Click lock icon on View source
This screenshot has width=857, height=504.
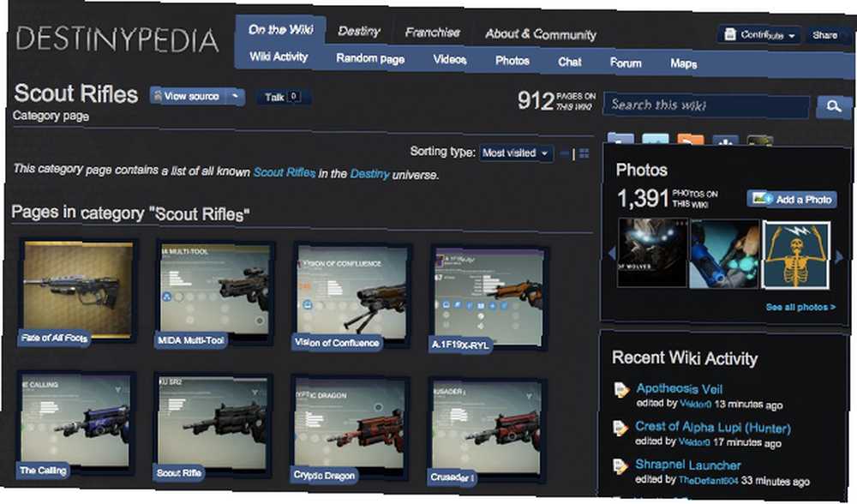158,96
